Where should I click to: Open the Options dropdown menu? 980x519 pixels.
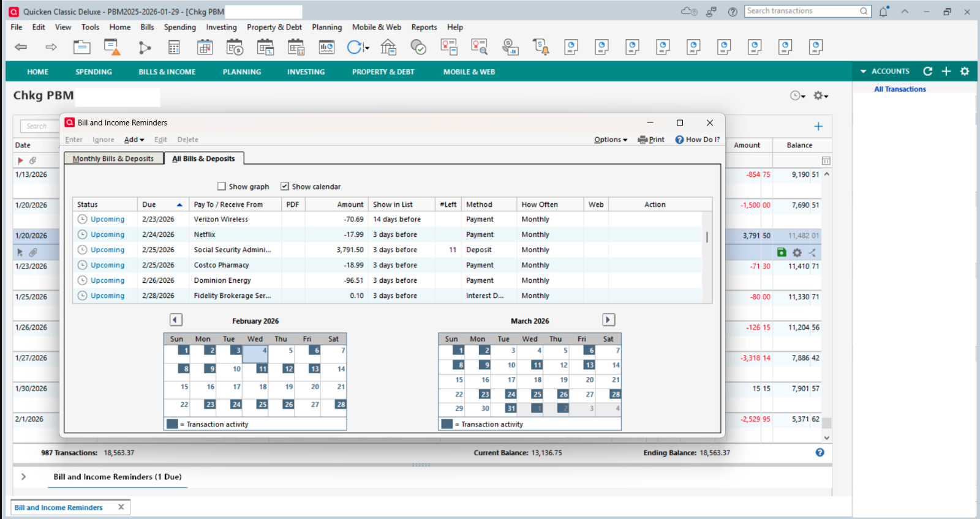coord(611,140)
